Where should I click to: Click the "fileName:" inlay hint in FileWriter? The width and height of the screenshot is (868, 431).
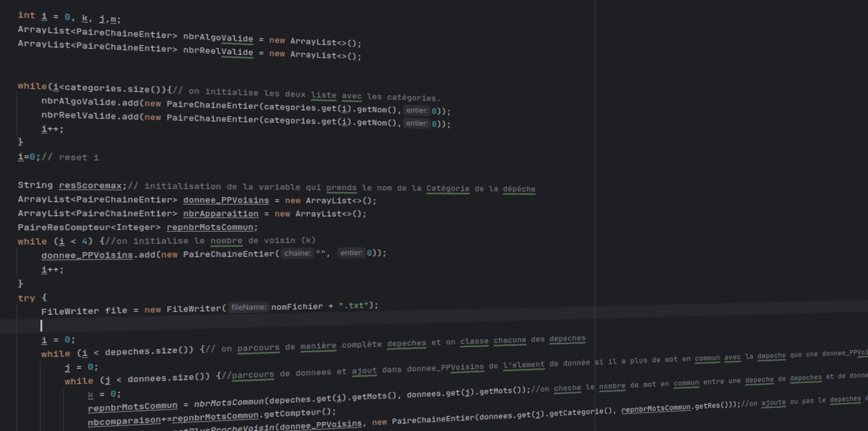coord(249,307)
